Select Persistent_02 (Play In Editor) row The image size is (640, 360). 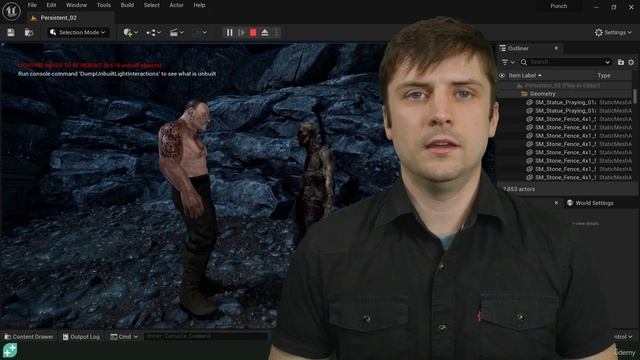point(565,86)
